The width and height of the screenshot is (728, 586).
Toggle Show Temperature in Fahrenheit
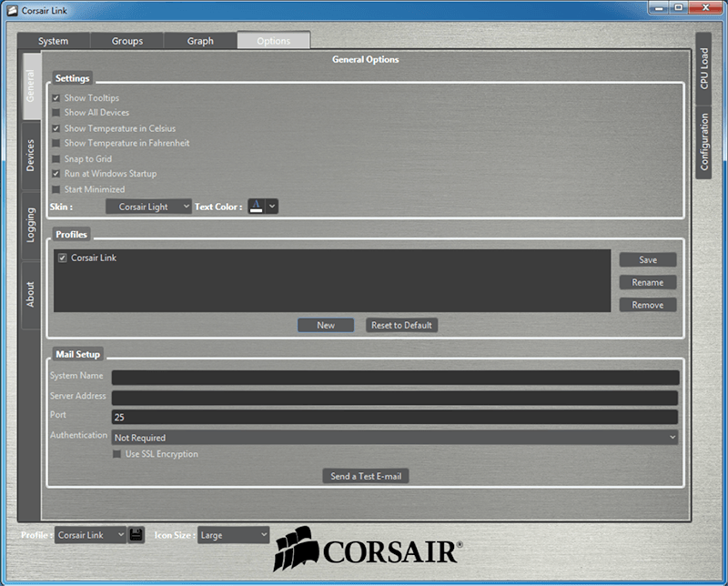click(x=56, y=143)
